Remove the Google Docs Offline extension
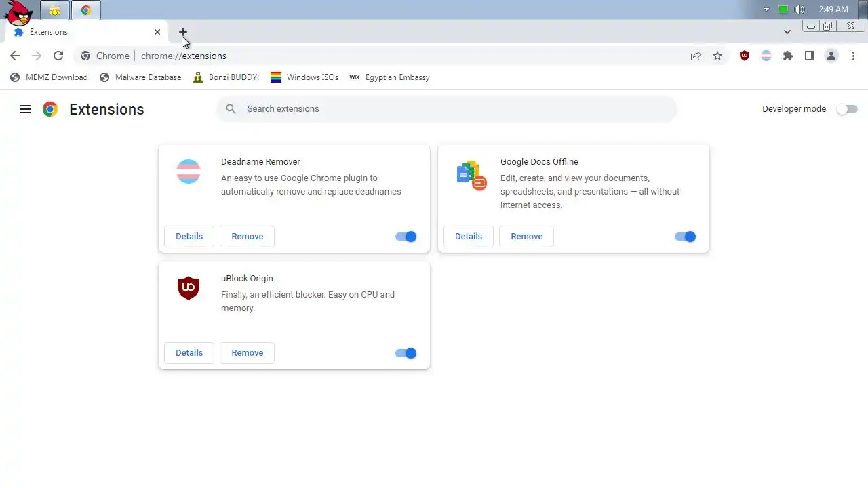This screenshot has height=488, width=868. [527, 237]
